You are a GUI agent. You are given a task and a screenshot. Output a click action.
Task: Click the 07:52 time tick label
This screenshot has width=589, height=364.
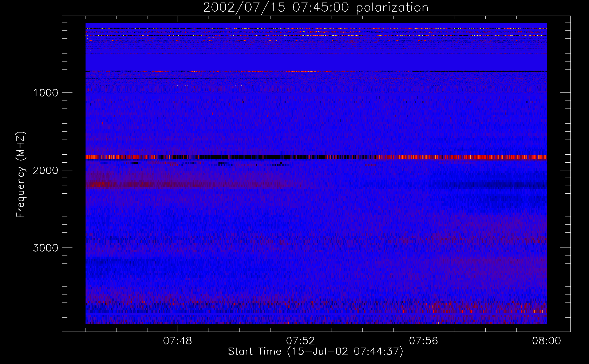click(x=300, y=341)
